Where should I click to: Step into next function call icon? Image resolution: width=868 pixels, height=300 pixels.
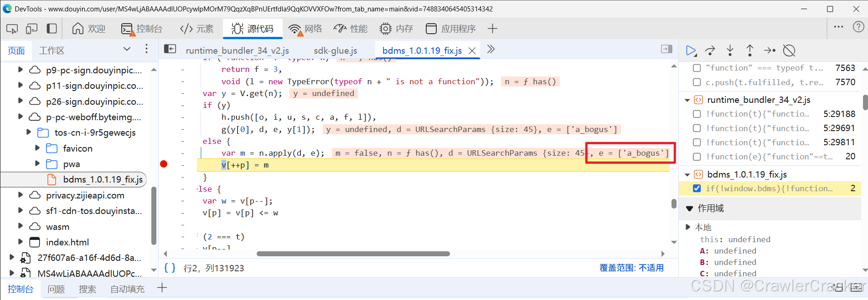(x=730, y=51)
